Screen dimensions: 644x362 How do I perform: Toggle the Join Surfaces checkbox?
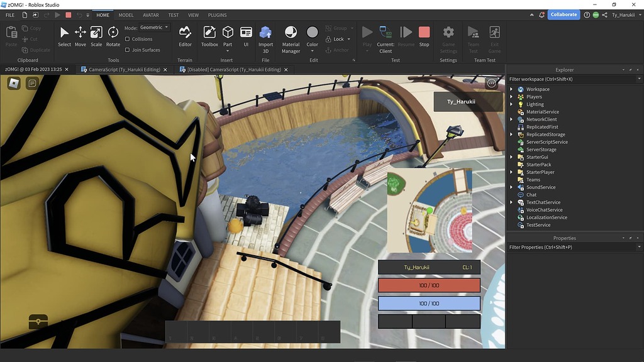click(x=128, y=50)
